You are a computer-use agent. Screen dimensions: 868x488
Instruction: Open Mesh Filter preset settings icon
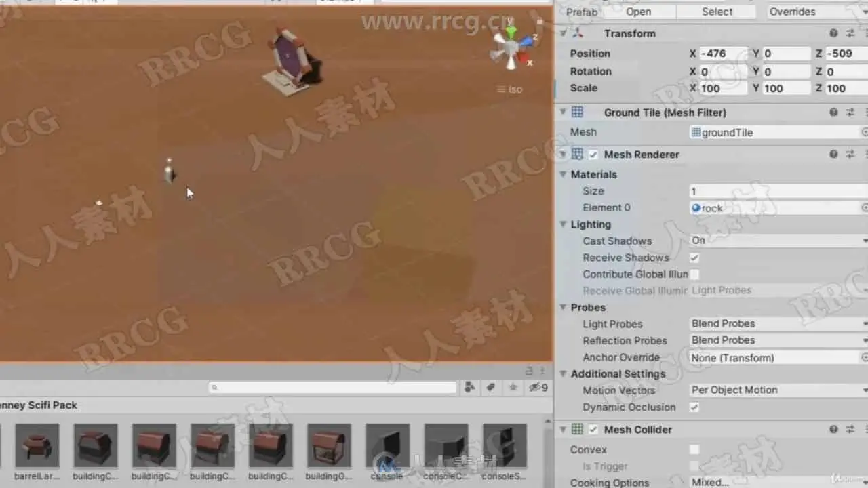pyautogui.click(x=850, y=113)
